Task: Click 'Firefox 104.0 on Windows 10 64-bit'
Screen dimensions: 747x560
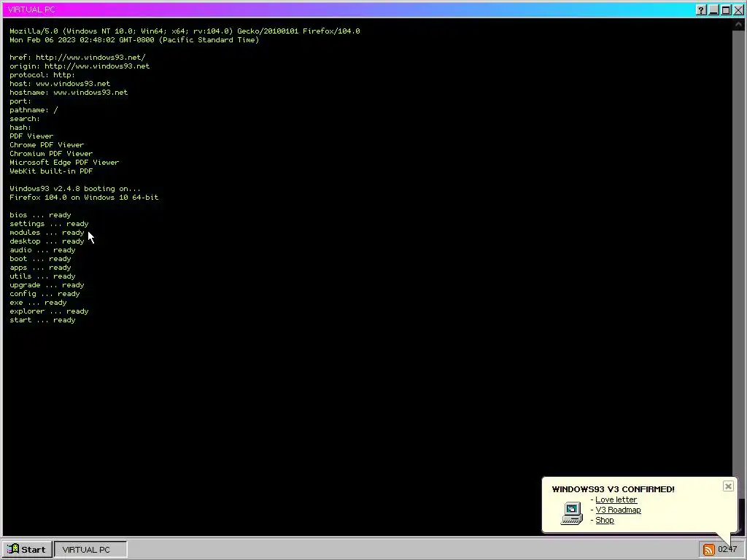Action: pos(84,197)
